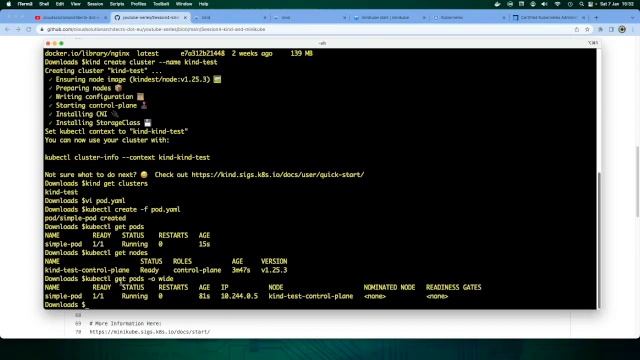Click the browser Back arrow

click(7, 29)
